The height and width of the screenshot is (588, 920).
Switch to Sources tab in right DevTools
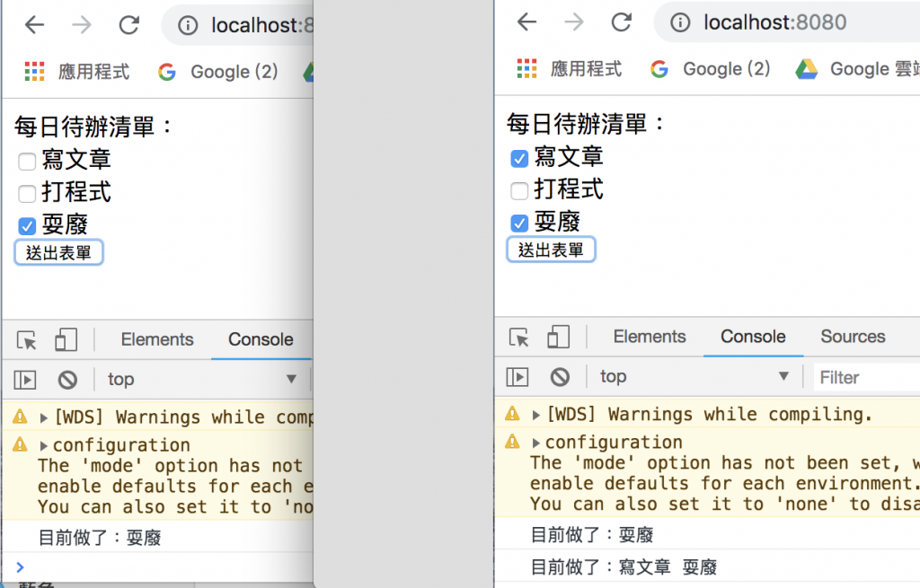click(853, 337)
